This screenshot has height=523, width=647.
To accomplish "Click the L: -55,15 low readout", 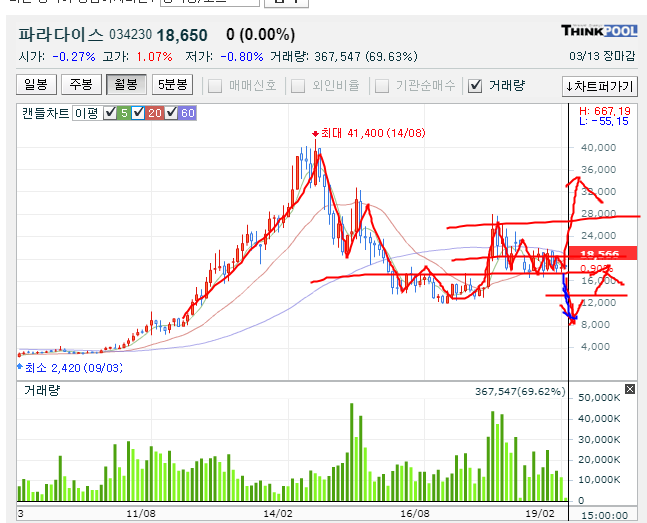I will 604,121.
